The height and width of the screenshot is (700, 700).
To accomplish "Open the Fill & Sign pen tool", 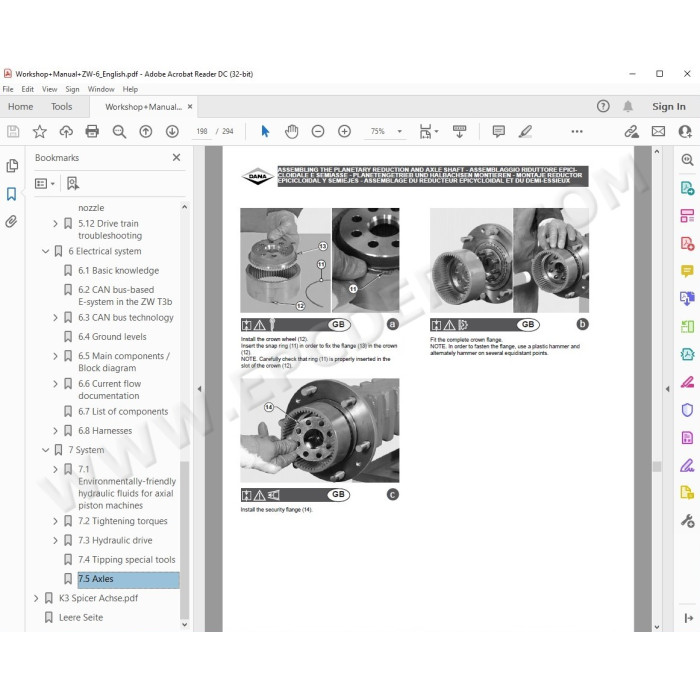I will [x=687, y=466].
